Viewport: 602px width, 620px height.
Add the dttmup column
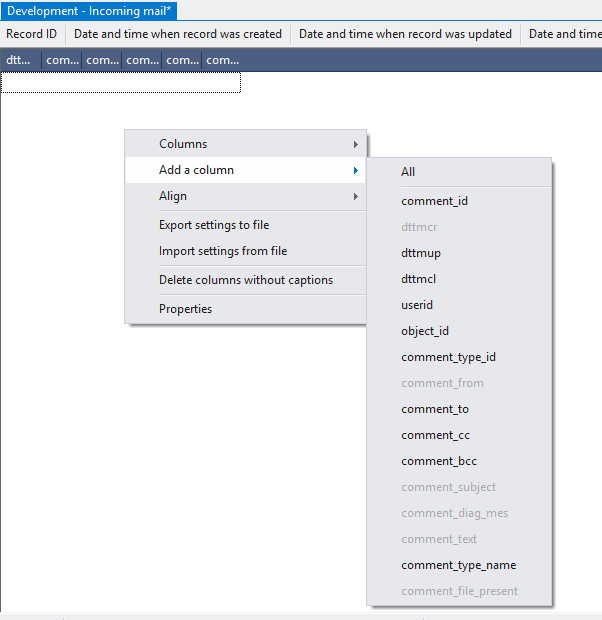click(x=421, y=253)
